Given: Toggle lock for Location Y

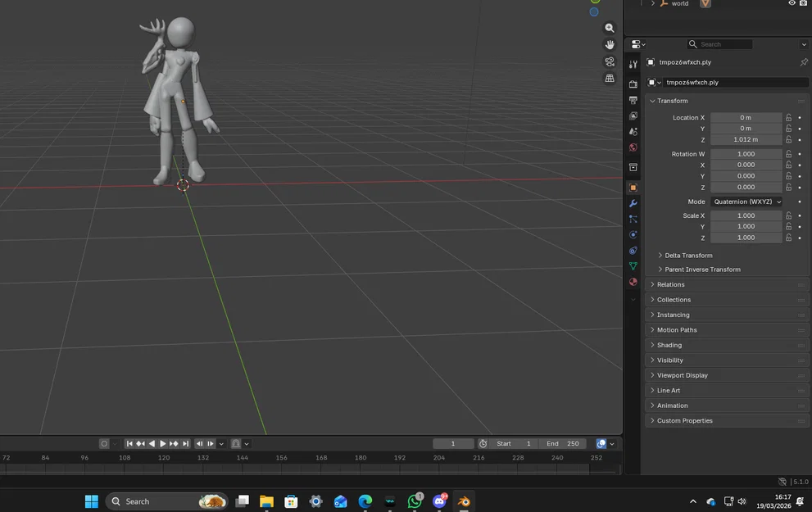Looking at the screenshot, I should point(789,129).
